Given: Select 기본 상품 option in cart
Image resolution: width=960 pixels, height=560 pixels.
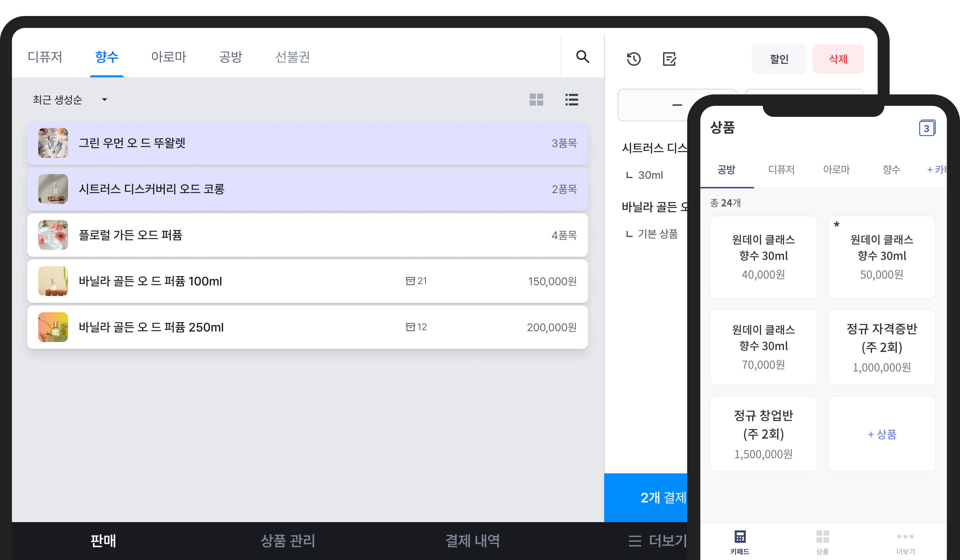Looking at the screenshot, I should (658, 234).
